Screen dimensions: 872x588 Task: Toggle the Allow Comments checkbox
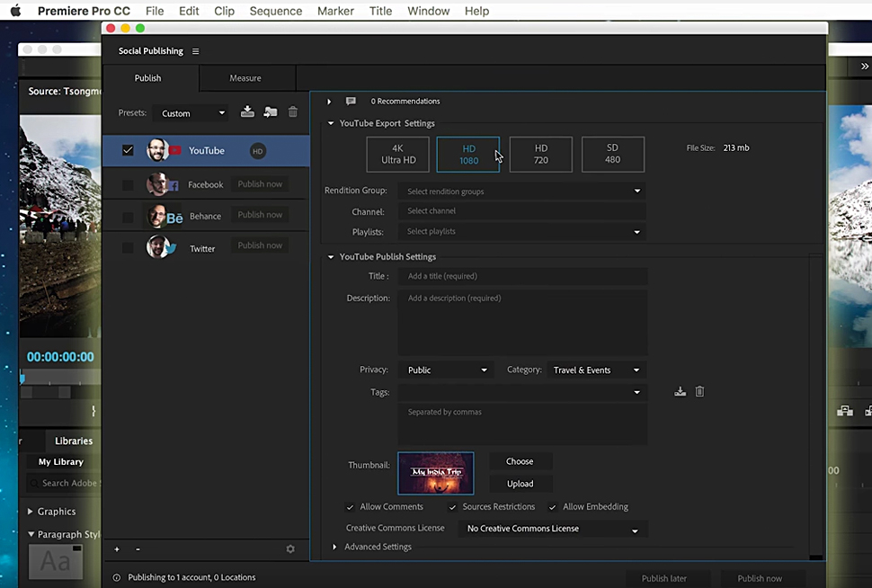(350, 507)
